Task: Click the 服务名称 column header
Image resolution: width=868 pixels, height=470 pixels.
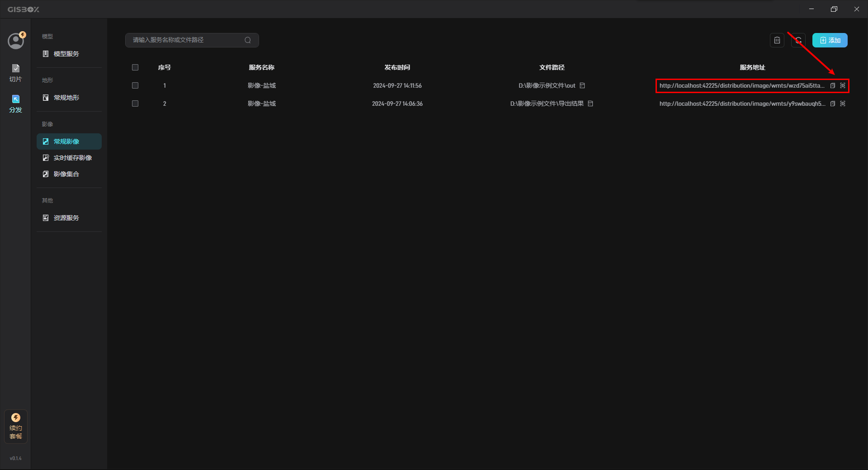Action: (x=262, y=67)
